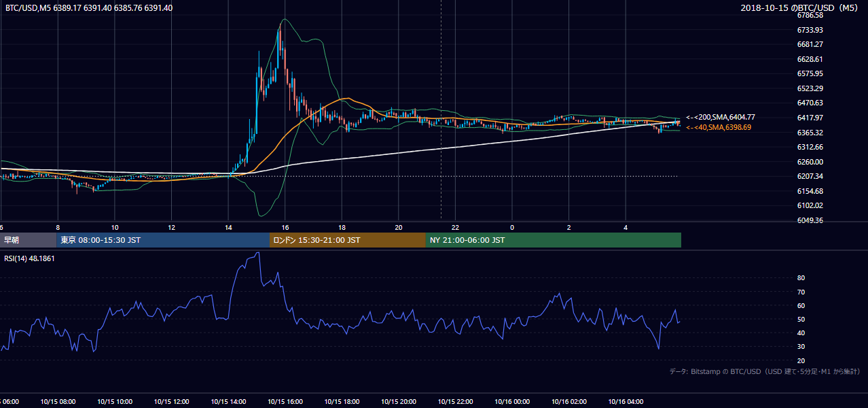Click the price axis value 6154.68
This screenshot has height=408, width=868.
pos(810,191)
